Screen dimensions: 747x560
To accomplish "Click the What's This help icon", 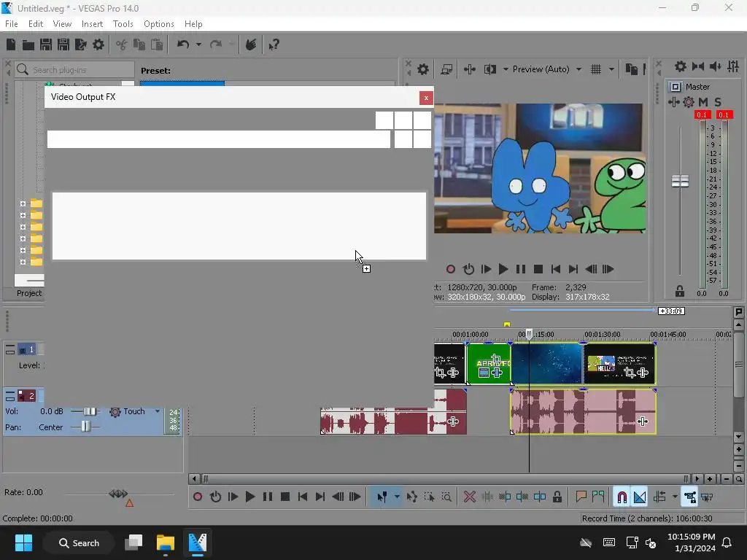I will click(x=274, y=44).
